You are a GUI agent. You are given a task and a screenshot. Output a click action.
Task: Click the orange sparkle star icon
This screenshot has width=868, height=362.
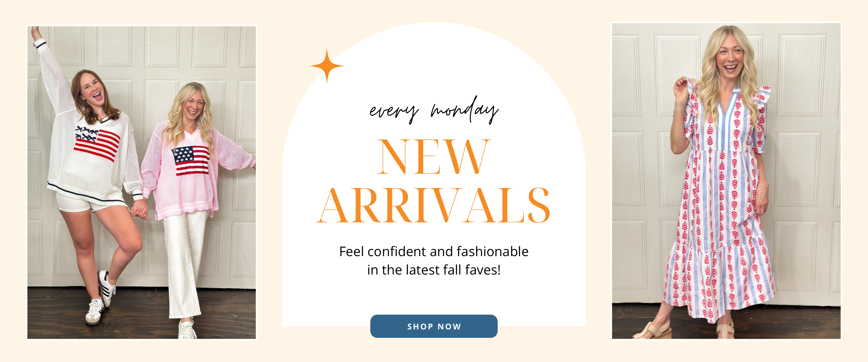point(327,66)
